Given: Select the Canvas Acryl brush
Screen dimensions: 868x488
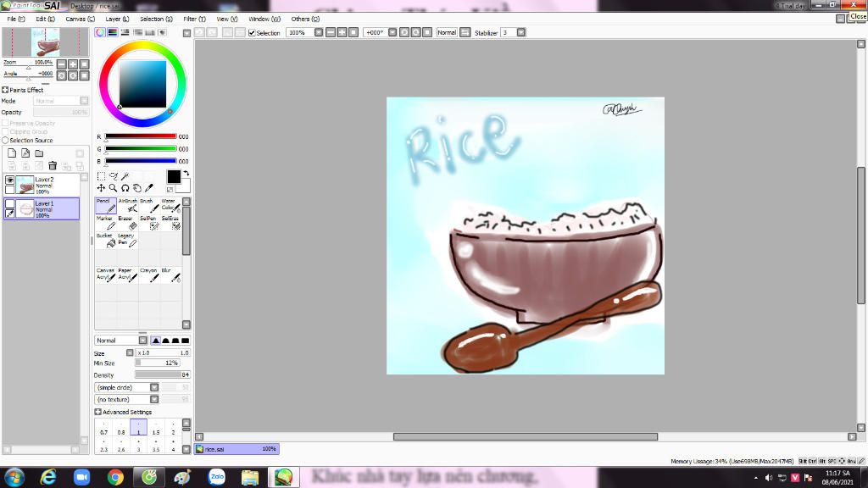Looking at the screenshot, I should point(106,274).
